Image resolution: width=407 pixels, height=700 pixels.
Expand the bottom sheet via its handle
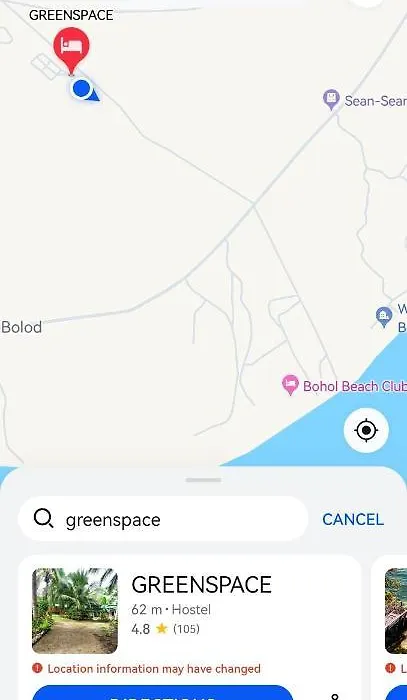(x=204, y=480)
